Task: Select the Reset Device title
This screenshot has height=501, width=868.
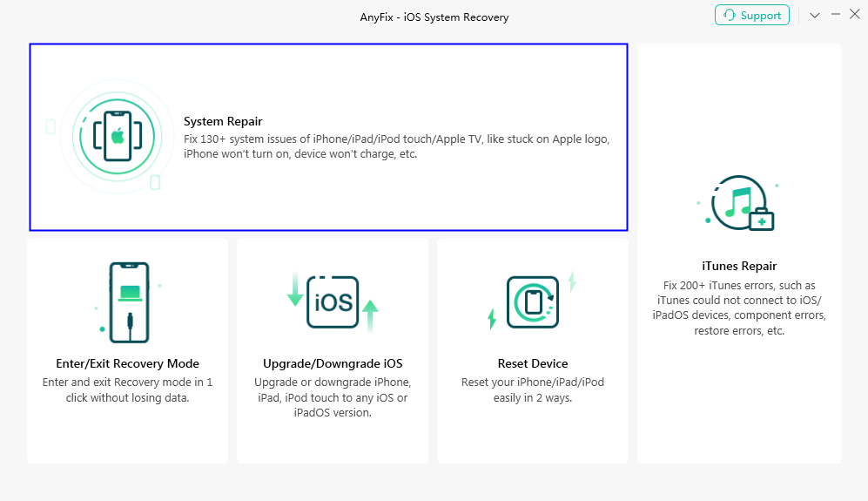Action: pos(533,363)
